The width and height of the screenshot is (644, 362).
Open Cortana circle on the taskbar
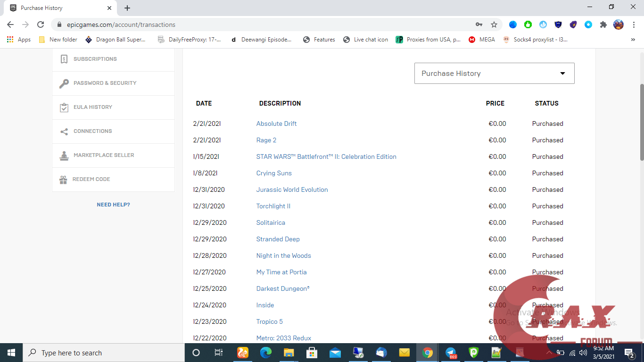tap(196, 353)
